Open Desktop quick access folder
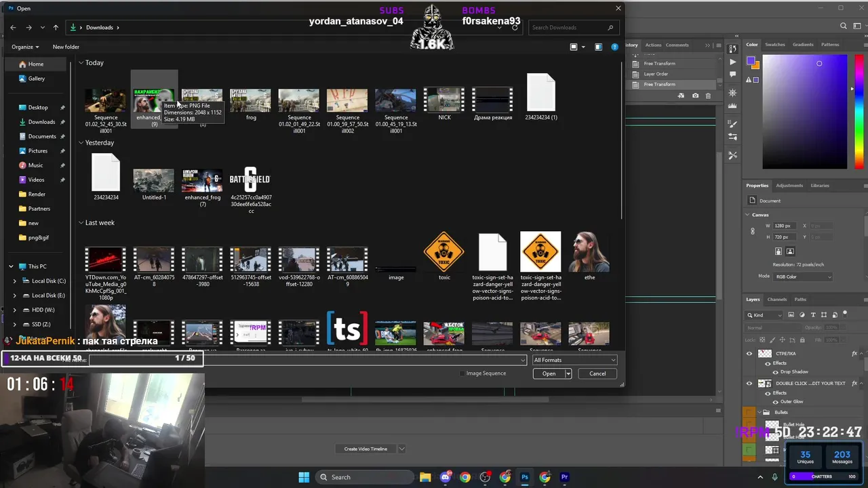Image resolution: width=868 pixels, height=488 pixels. point(38,107)
